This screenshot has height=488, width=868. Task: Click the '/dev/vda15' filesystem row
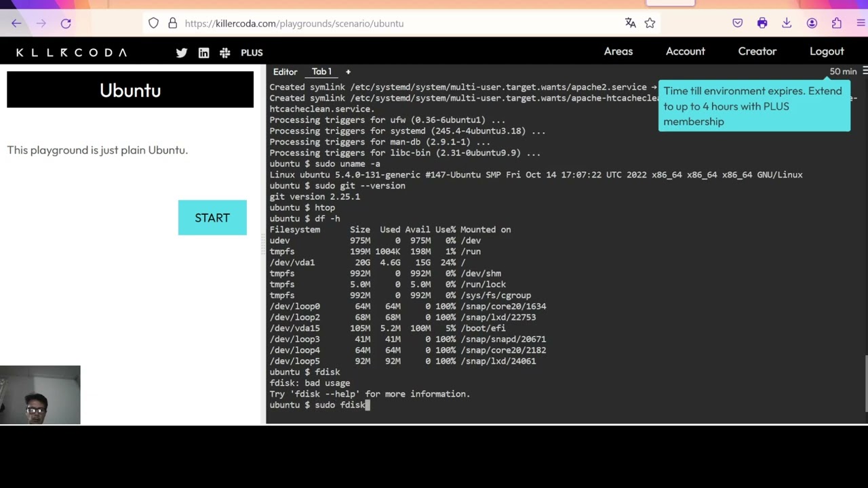pos(387,328)
